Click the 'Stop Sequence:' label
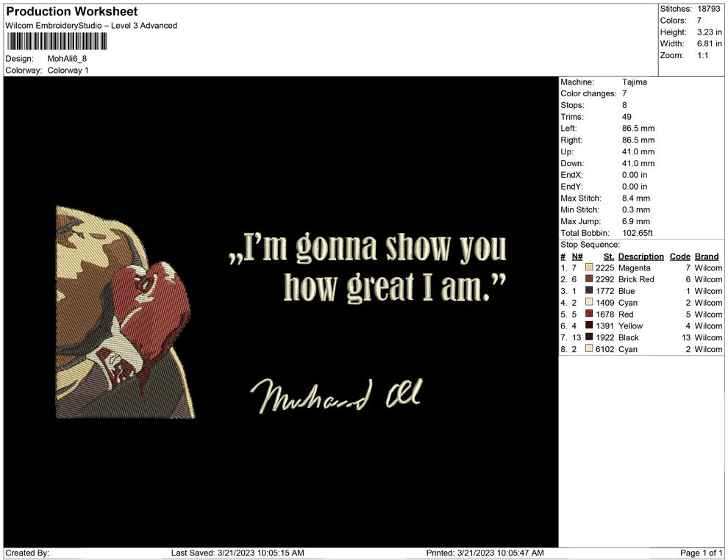The height and width of the screenshot is (560, 728). pos(590,245)
